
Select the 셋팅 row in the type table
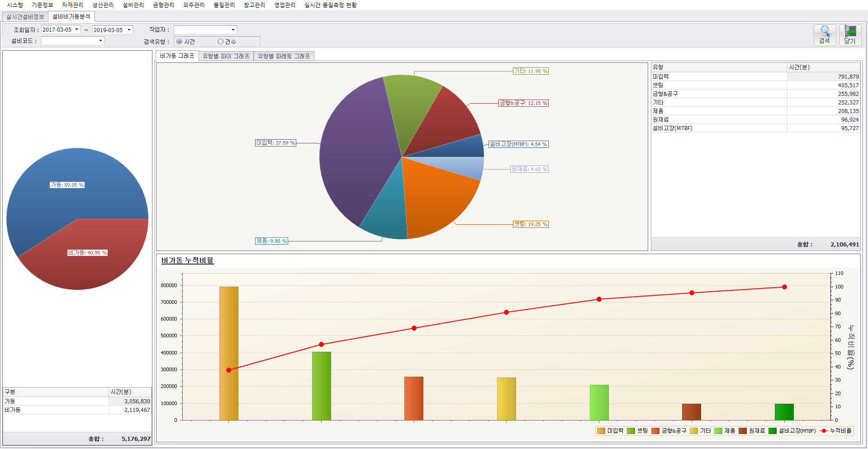tap(719, 85)
